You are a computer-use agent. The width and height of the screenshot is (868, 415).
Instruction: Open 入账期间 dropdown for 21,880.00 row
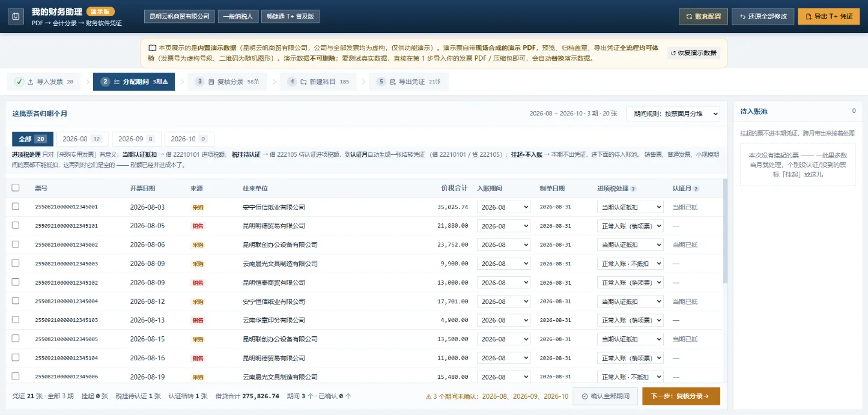tap(504, 226)
